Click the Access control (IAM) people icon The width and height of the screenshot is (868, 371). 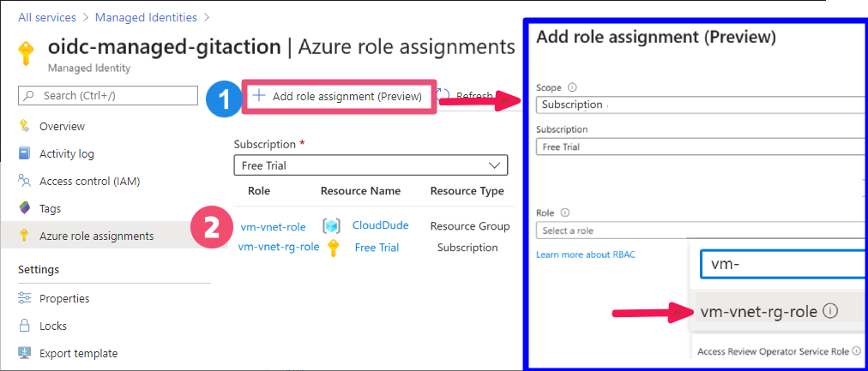(24, 181)
